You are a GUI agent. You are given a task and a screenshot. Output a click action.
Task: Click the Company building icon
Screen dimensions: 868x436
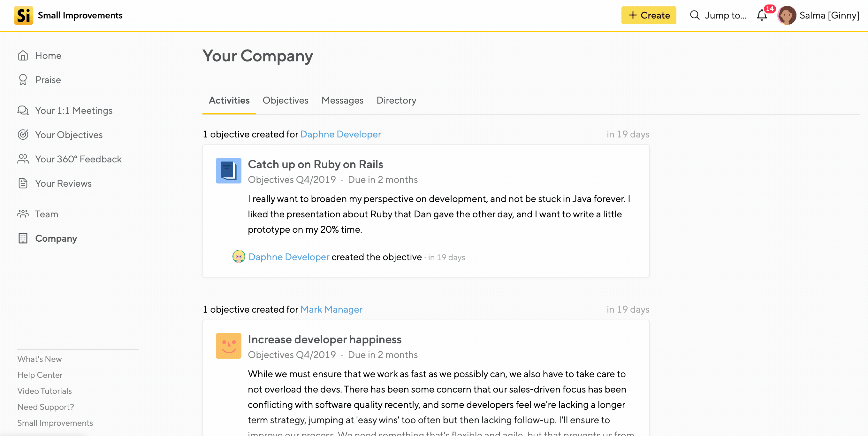point(23,238)
